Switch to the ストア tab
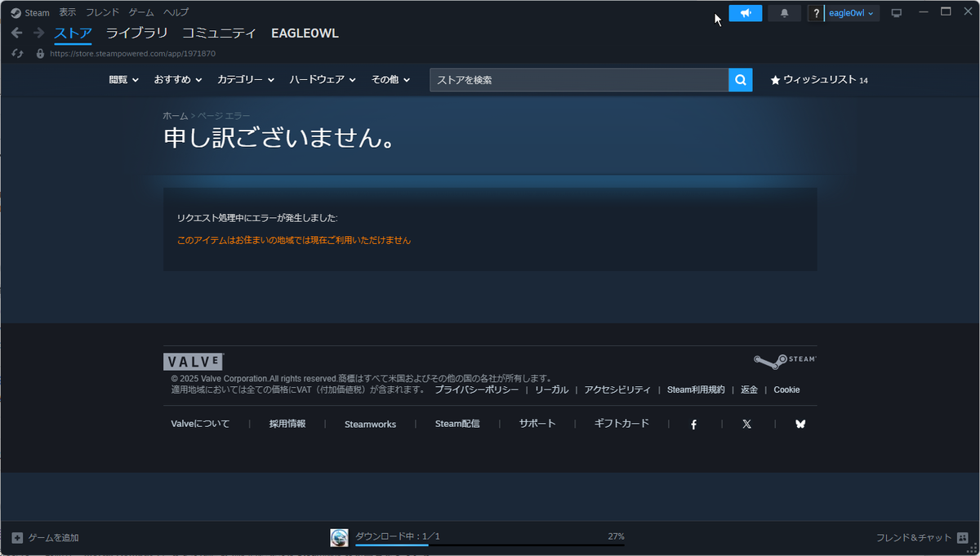Screen dimensions: 980x556 [73, 33]
